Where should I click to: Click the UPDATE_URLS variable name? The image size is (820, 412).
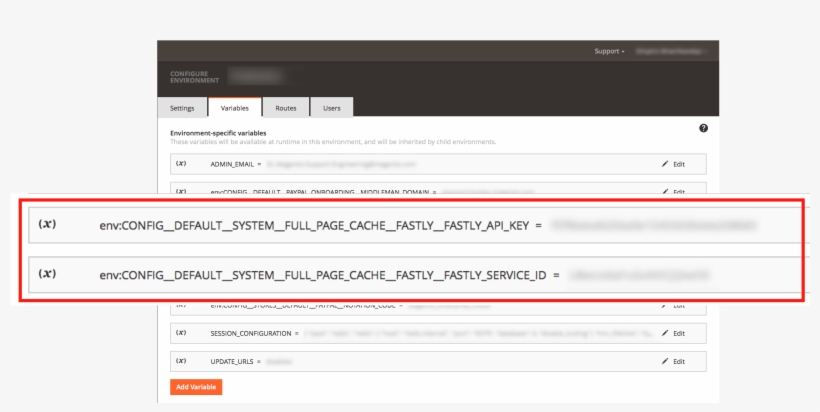[232, 361]
